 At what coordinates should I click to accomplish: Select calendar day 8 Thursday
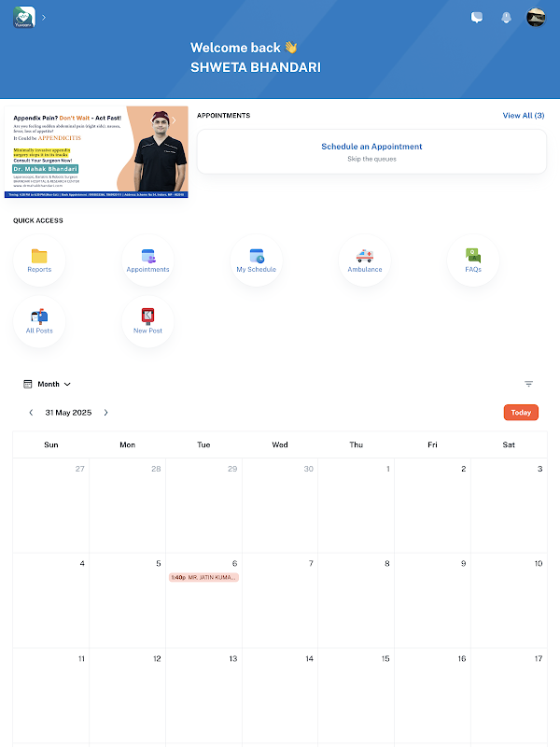pyautogui.click(x=357, y=600)
